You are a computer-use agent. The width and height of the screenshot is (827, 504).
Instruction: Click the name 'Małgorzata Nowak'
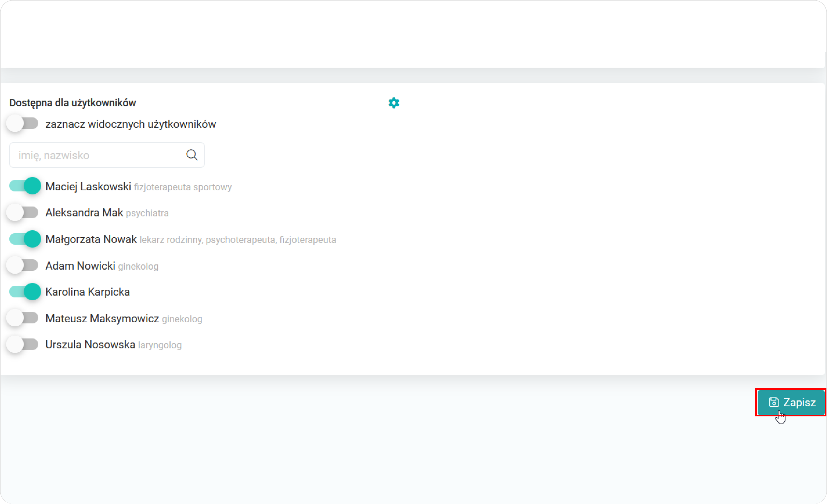[91, 239]
